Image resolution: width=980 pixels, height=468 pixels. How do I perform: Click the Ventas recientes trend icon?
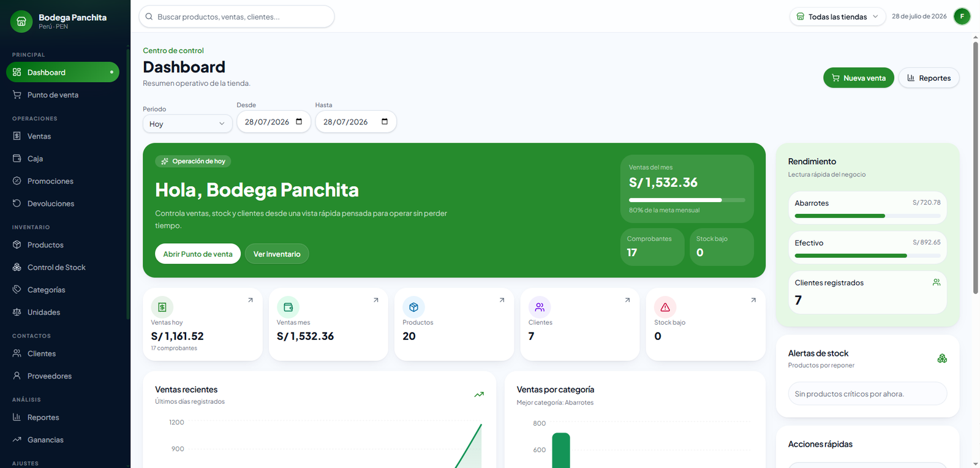click(479, 394)
